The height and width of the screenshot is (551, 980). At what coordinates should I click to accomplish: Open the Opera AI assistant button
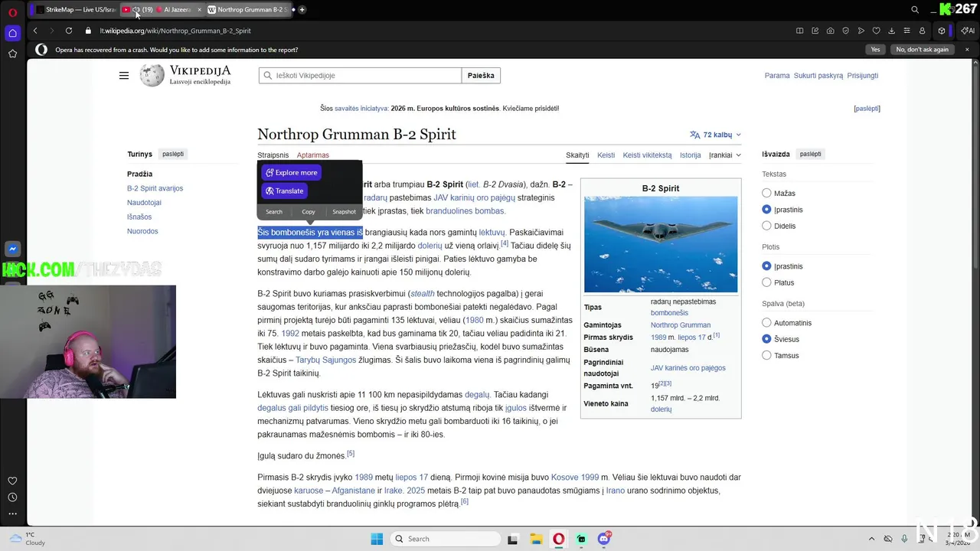click(x=967, y=31)
